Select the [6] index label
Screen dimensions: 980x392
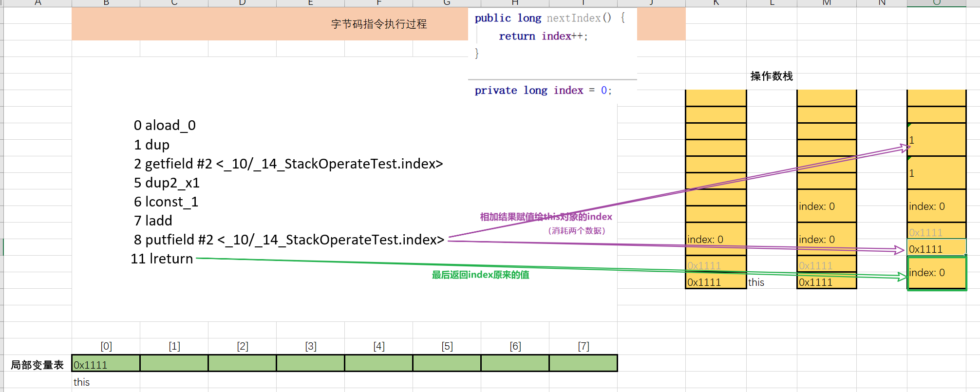515,346
